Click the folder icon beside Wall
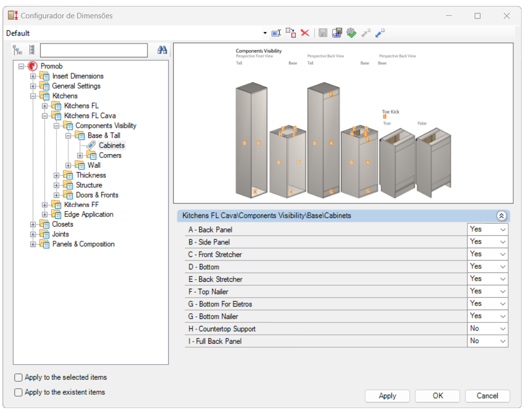The image size is (532, 416). point(80,165)
